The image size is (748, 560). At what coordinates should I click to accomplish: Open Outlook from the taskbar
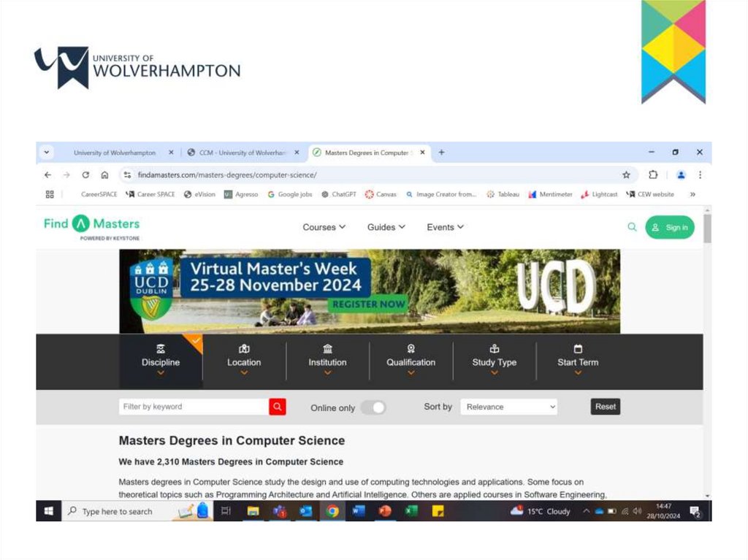pyautogui.click(x=306, y=511)
